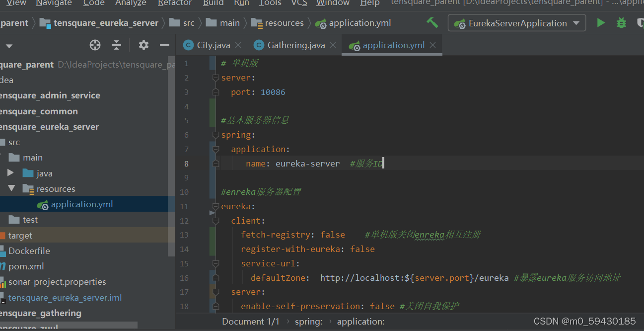
Task: Click the main breadcrumb in navigation bar
Action: tap(223, 23)
